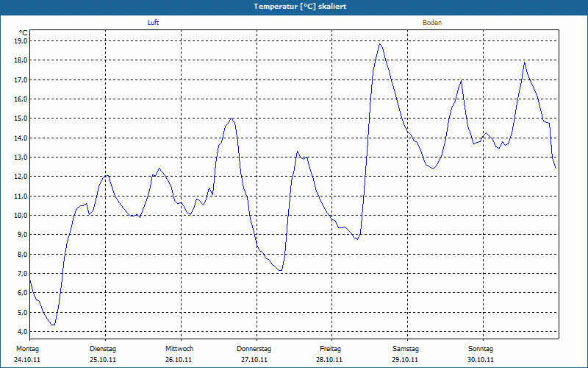The width and height of the screenshot is (588, 368).
Task: Click the '16,0' y-axis value
Action: [x=21, y=99]
